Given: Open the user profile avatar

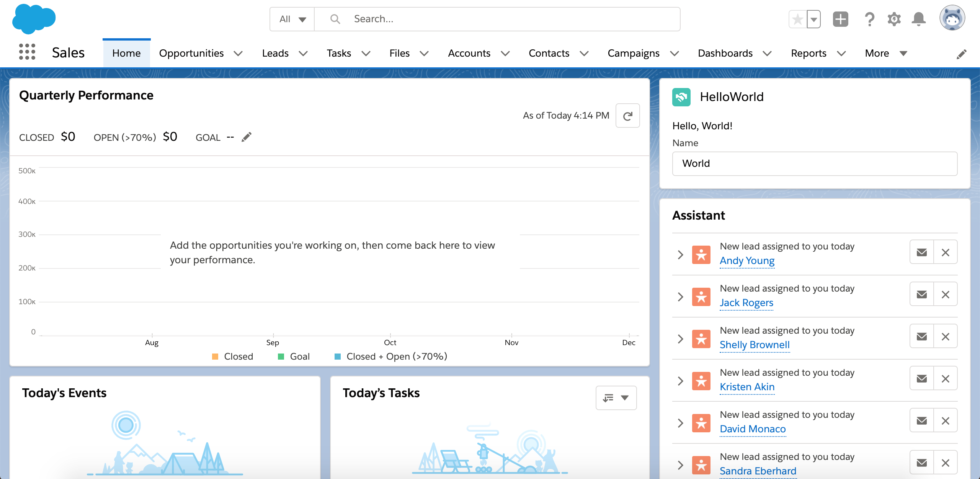Looking at the screenshot, I should coord(952,18).
